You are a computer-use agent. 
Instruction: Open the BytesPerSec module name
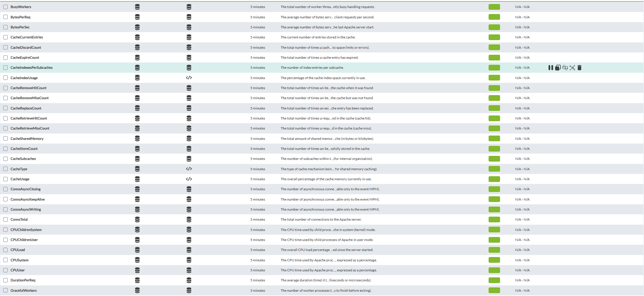point(20,27)
